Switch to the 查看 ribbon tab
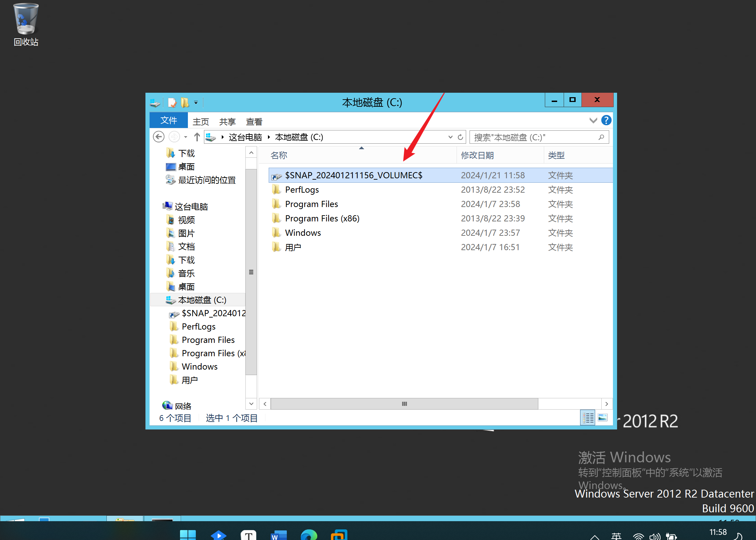Viewport: 756px width, 540px height. (x=254, y=121)
